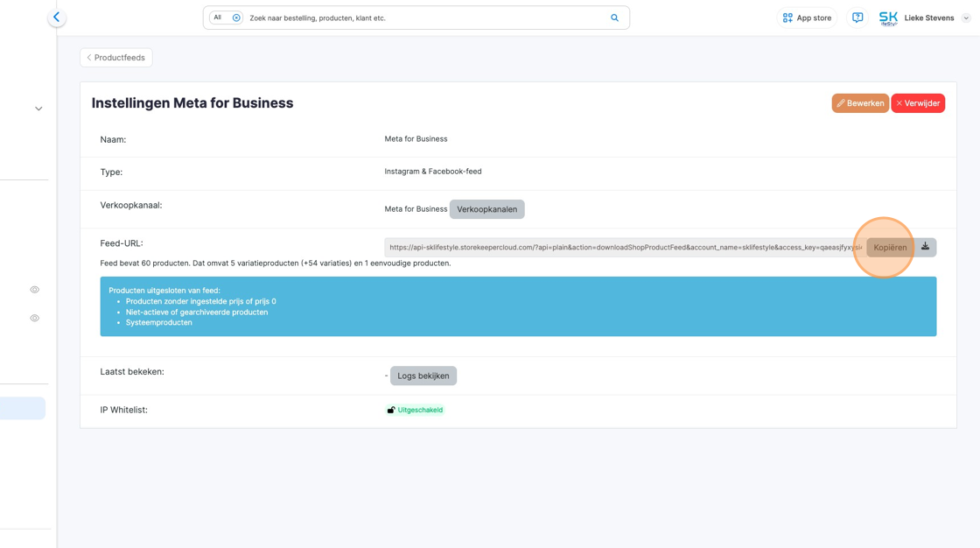The height and width of the screenshot is (548, 980).
Task: Select the highlighted sidebar menu item
Action: [23, 409]
